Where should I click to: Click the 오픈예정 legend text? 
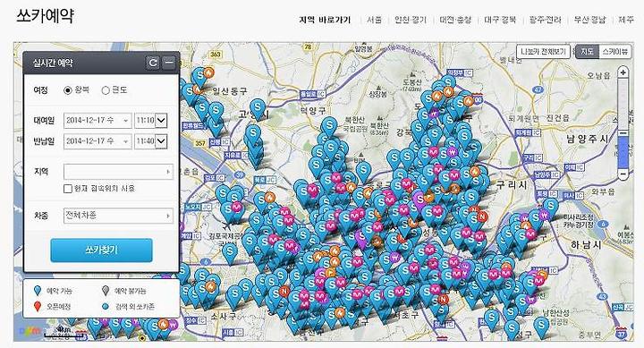pyautogui.click(x=59, y=307)
